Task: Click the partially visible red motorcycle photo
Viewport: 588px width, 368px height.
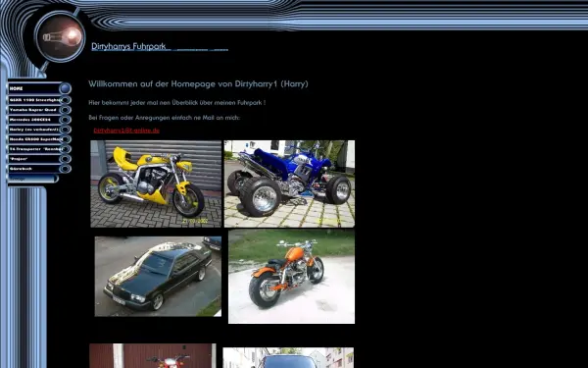Action: click(153, 355)
